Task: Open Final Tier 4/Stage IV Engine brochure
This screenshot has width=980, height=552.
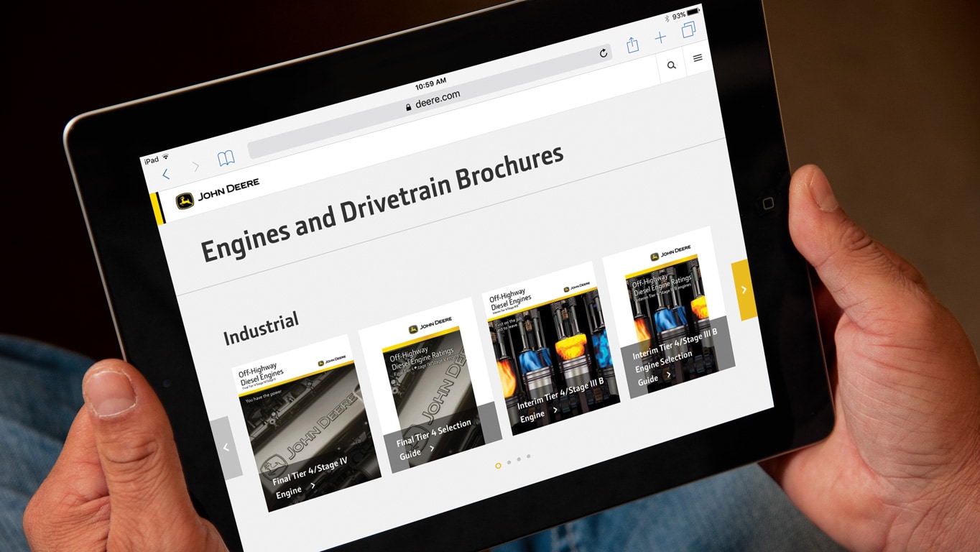Action: (307, 424)
